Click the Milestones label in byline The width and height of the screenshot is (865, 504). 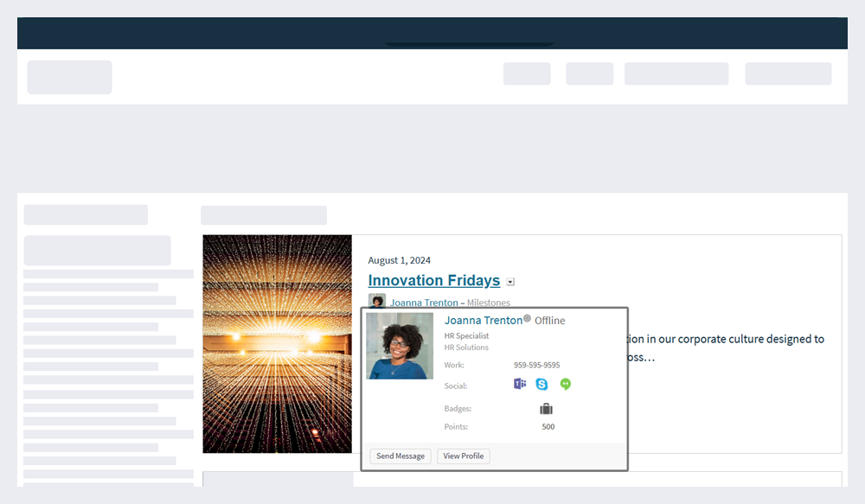point(488,303)
